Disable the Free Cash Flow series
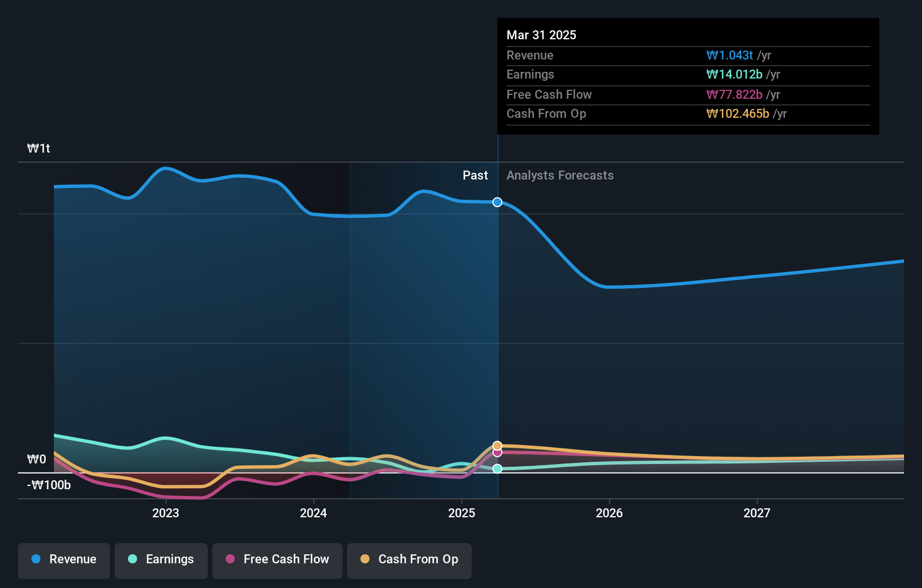 277,559
